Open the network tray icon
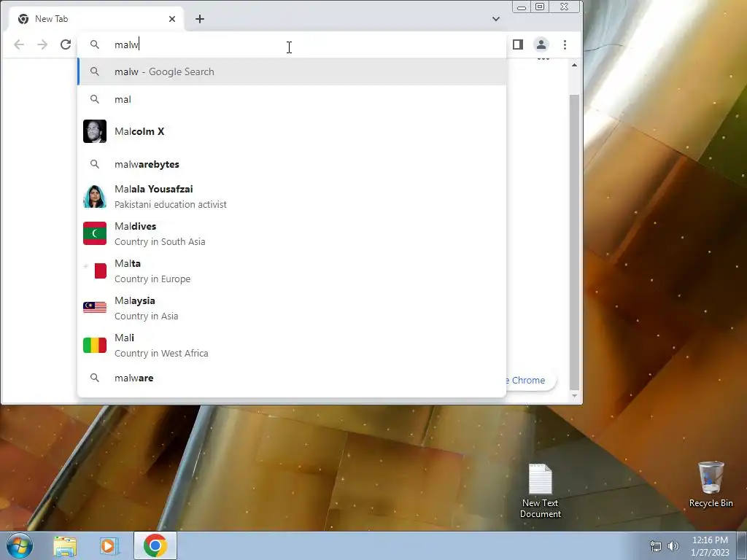 pos(656,546)
